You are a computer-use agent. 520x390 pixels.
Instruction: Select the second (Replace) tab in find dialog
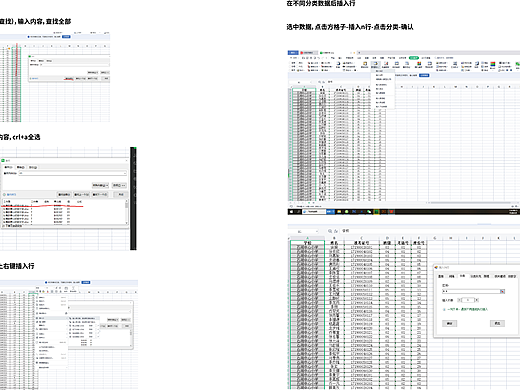point(21,167)
